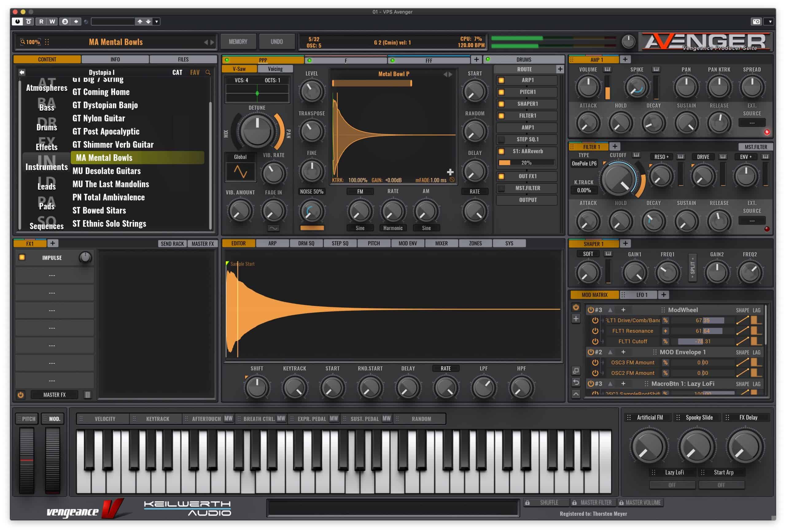The width and height of the screenshot is (786, 532).
Task: Open the camera snapshot icon in title toolbar
Action: pos(757,21)
